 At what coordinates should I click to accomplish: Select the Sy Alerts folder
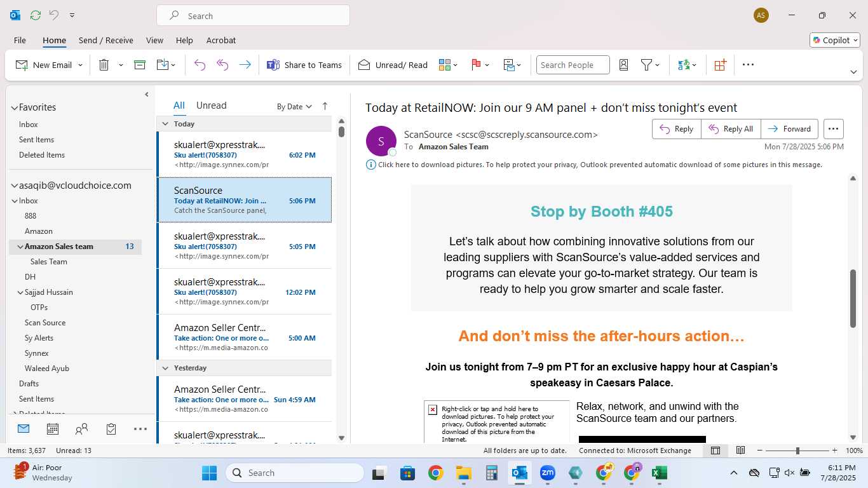[39, 338]
